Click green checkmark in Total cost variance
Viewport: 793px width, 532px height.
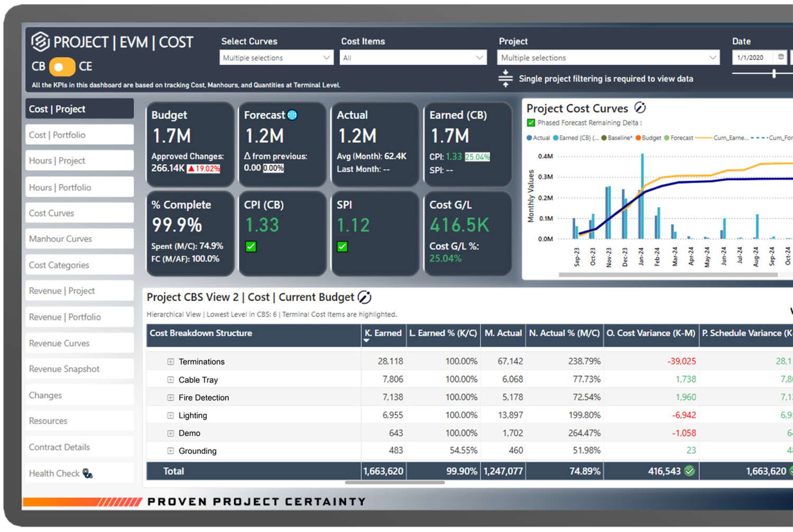pyautogui.click(x=689, y=471)
